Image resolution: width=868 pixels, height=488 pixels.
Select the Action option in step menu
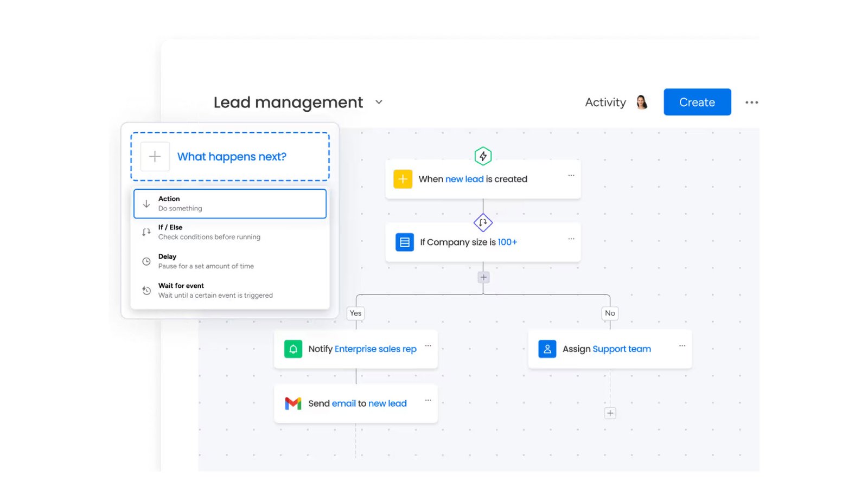pyautogui.click(x=230, y=204)
